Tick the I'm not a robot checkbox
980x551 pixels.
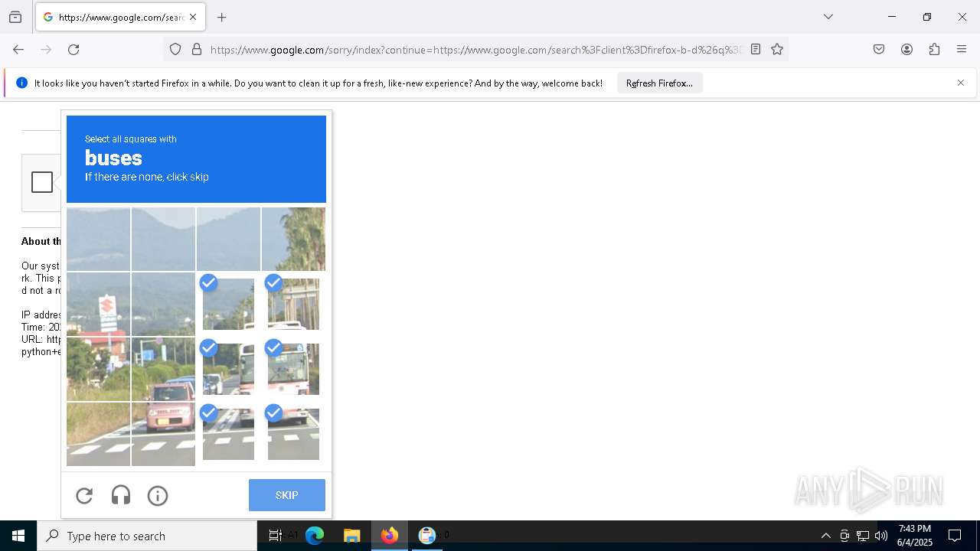42,182
